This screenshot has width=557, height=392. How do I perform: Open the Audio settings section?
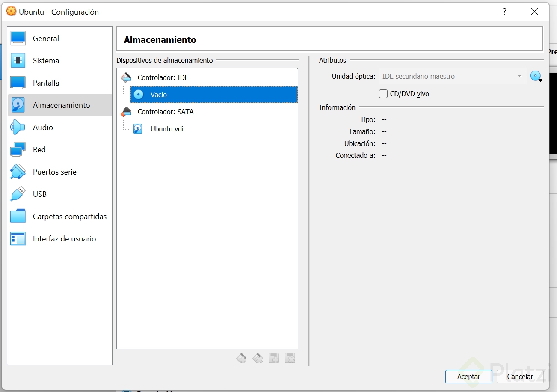pos(60,128)
